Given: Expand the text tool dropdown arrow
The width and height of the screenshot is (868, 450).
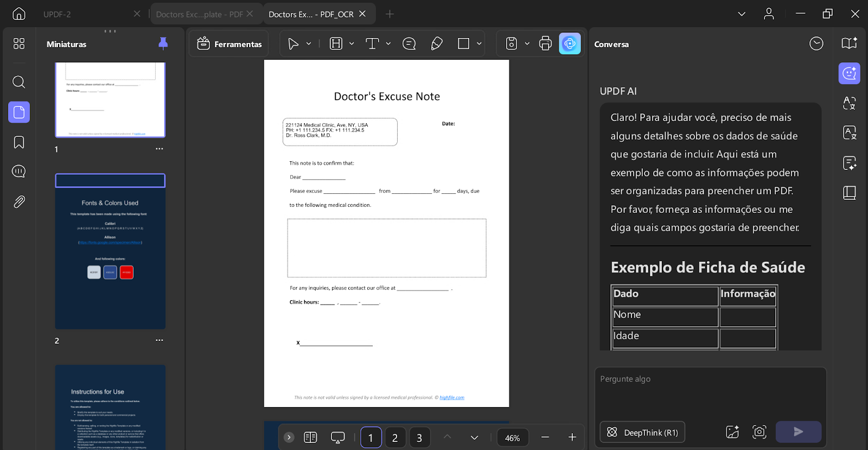Looking at the screenshot, I should 388,43.
